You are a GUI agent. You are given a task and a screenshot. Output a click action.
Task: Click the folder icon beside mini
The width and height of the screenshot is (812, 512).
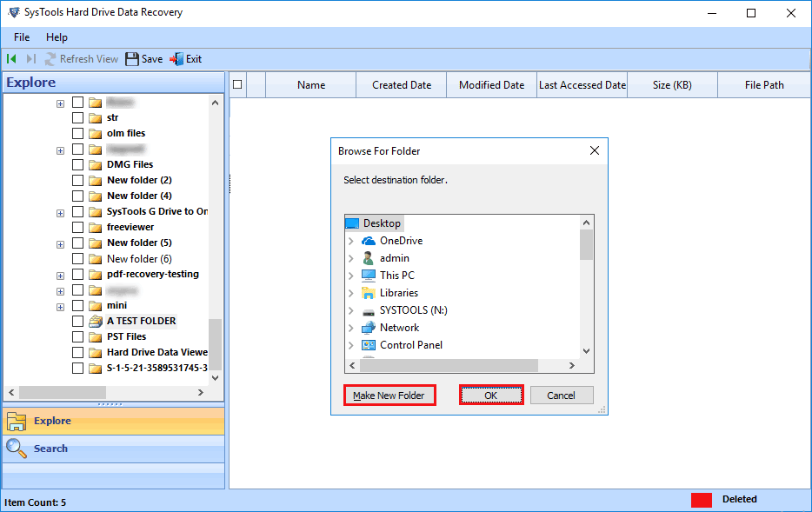96,305
